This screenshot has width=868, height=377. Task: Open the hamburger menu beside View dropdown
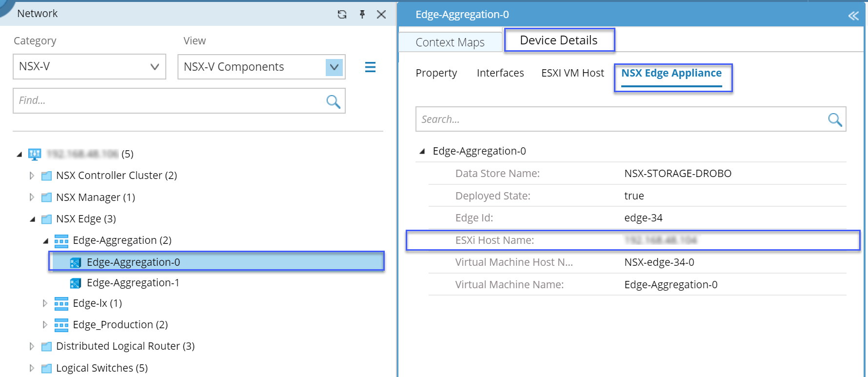click(370, 67)
